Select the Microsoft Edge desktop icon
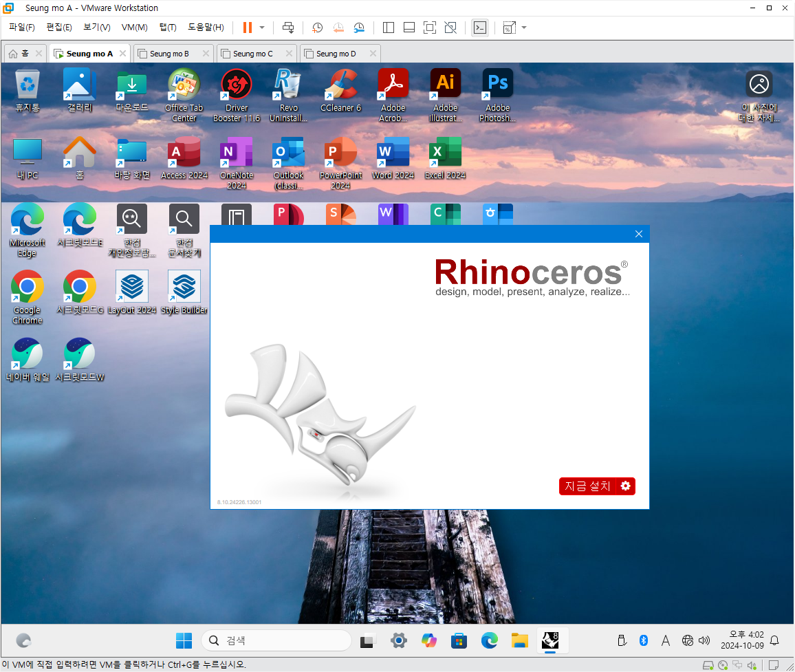This screenshot has height=672, width=795. pos(28,230)
